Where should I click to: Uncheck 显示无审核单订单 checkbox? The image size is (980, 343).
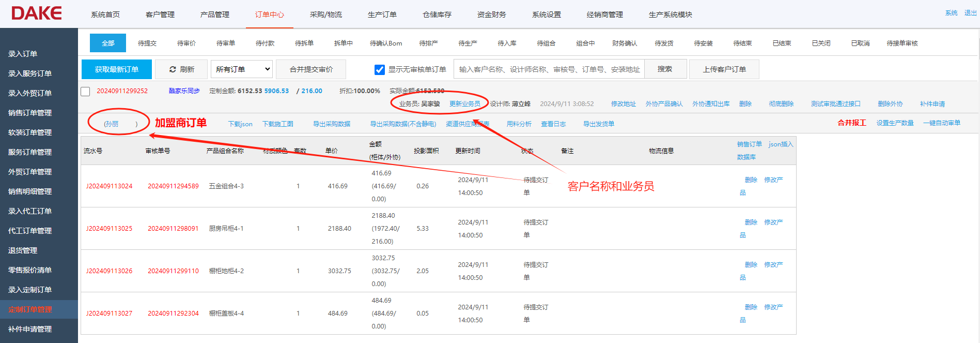[x=380, y=69]
